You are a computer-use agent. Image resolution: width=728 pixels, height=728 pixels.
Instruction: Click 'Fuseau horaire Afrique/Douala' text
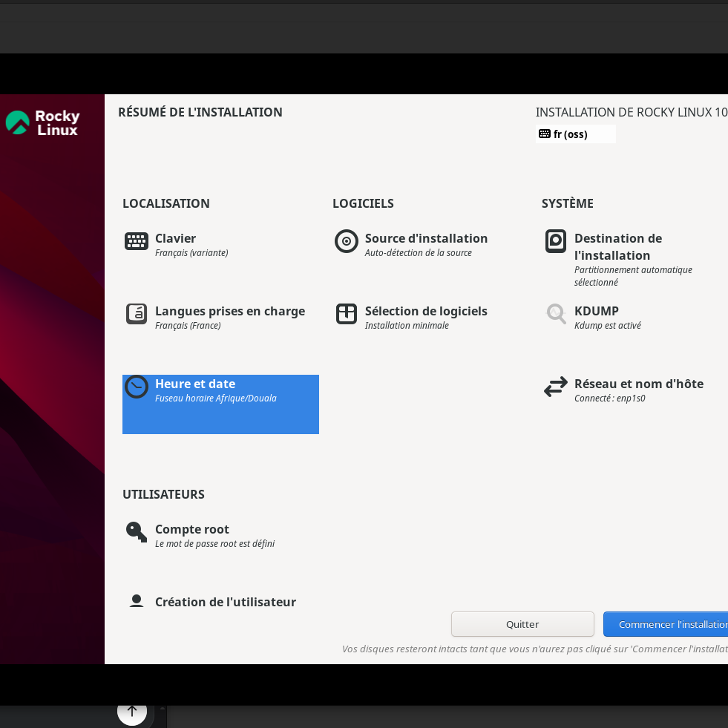(215, 398)
